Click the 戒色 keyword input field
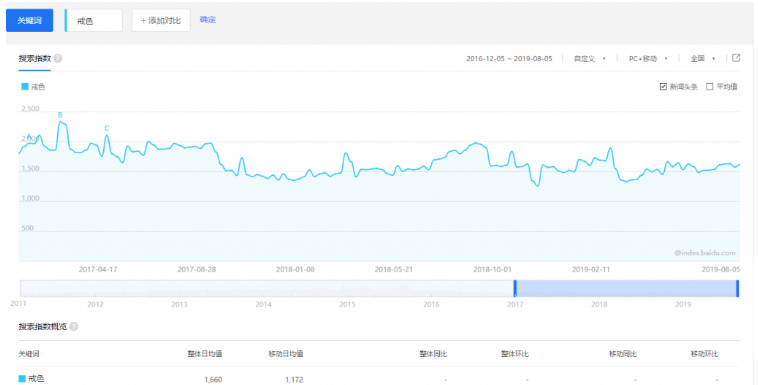The image size is (758, 385). pos(94,21)
